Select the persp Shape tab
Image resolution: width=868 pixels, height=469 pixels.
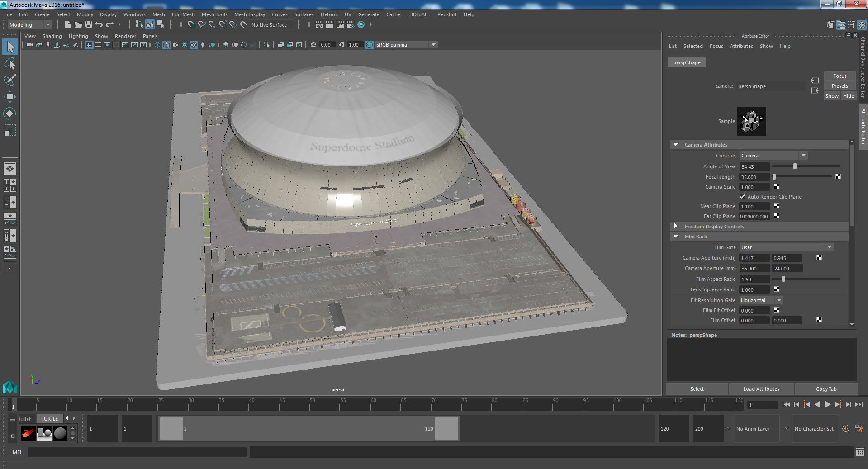(x=687, y=62)
